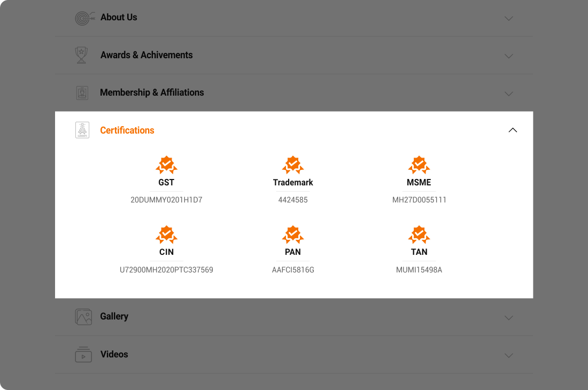This screenshot has width=588, height=390.
Task: Click the Membership badge icon
Action: pos(82,93)
